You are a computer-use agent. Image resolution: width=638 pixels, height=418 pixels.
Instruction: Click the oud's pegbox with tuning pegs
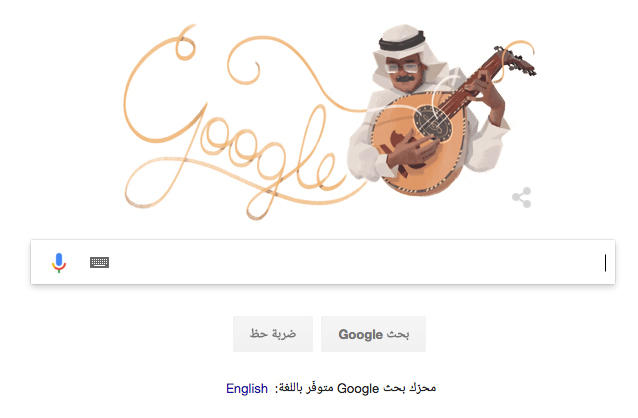click(515, 61)
